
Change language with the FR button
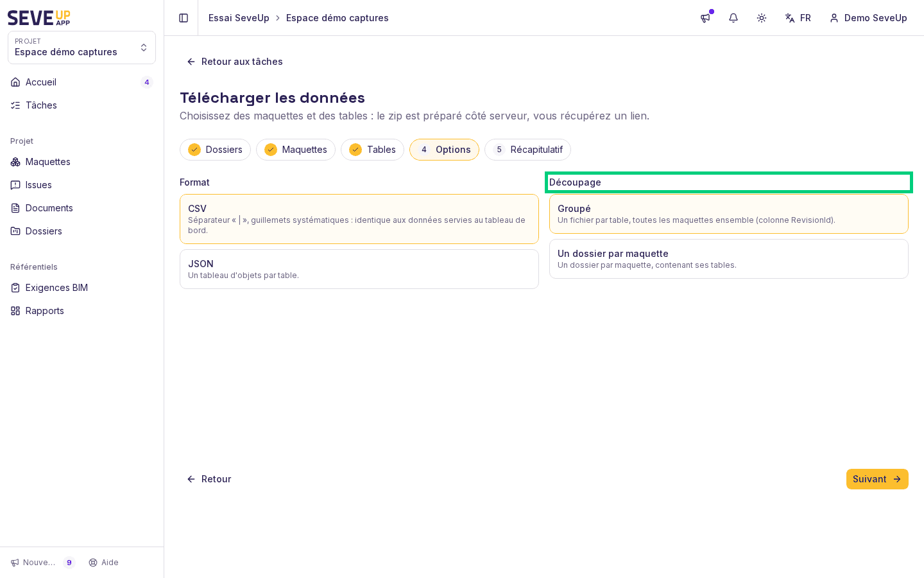[798, 18]
